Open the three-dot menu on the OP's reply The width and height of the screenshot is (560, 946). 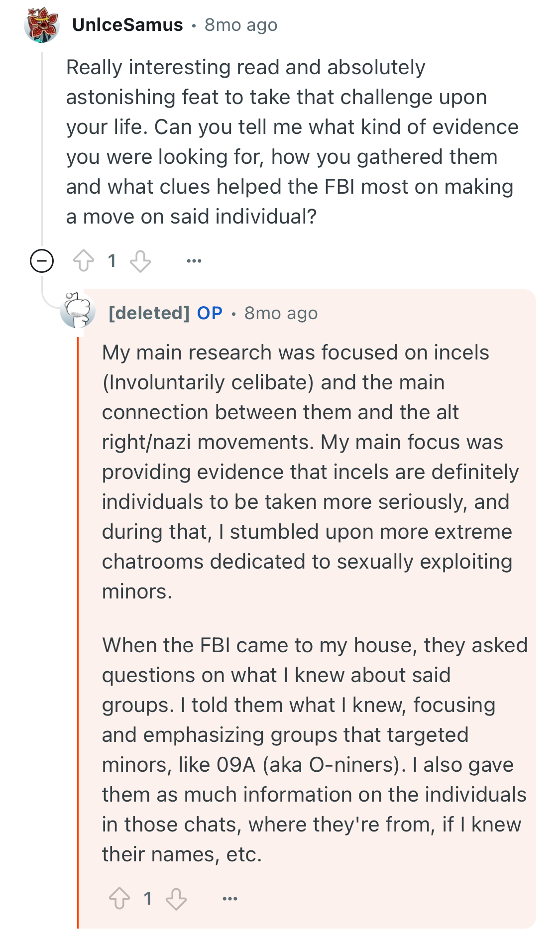click(x=229, y=899)
